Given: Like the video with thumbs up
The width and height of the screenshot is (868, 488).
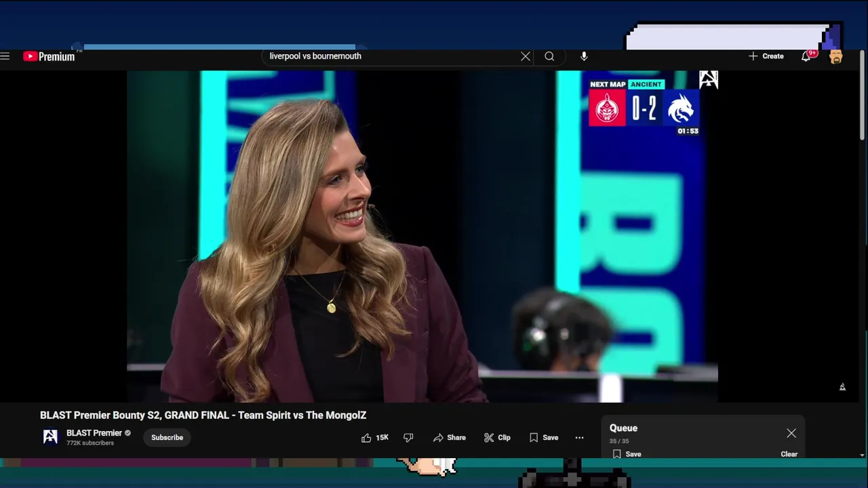Looking at the screenshot, I should click(375, 438).
